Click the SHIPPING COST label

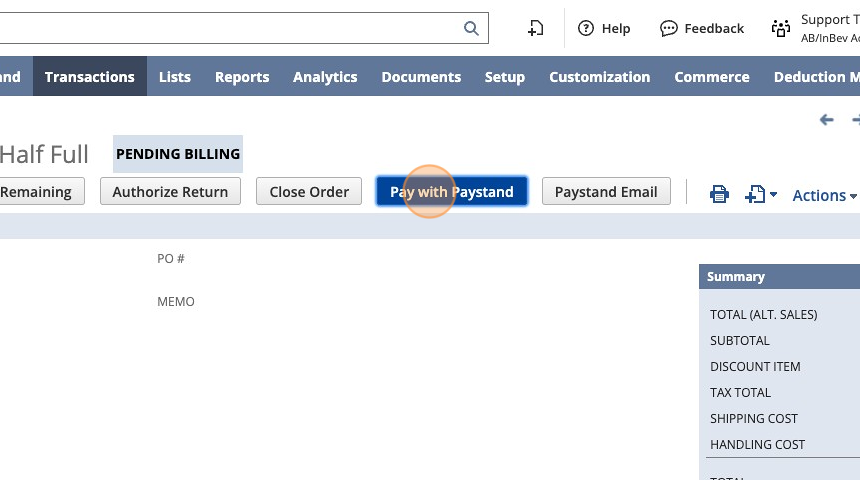pyautogui.click(x=754, y=419)
